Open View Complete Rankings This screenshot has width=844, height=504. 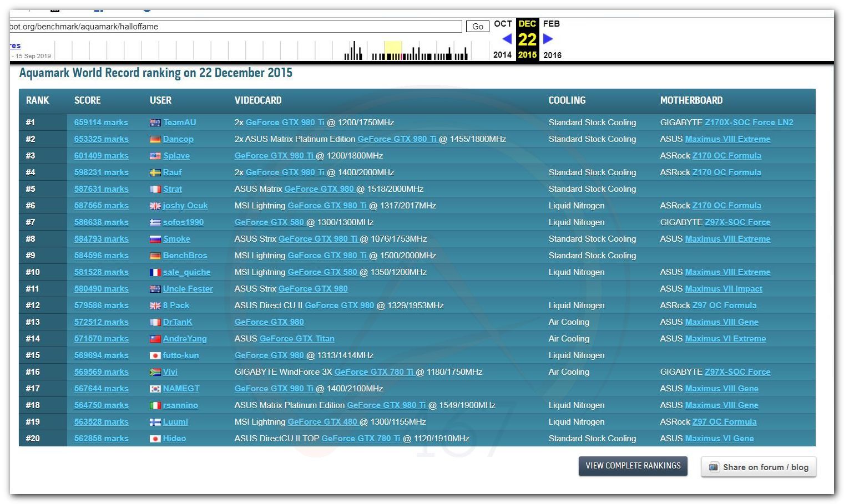[633, 466]
